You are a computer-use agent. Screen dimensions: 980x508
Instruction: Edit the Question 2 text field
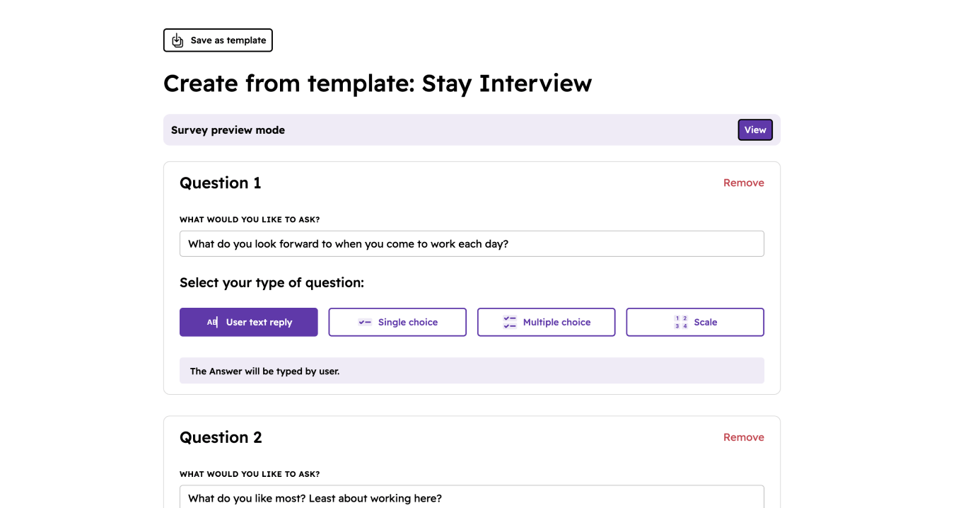tap(472, 497)
